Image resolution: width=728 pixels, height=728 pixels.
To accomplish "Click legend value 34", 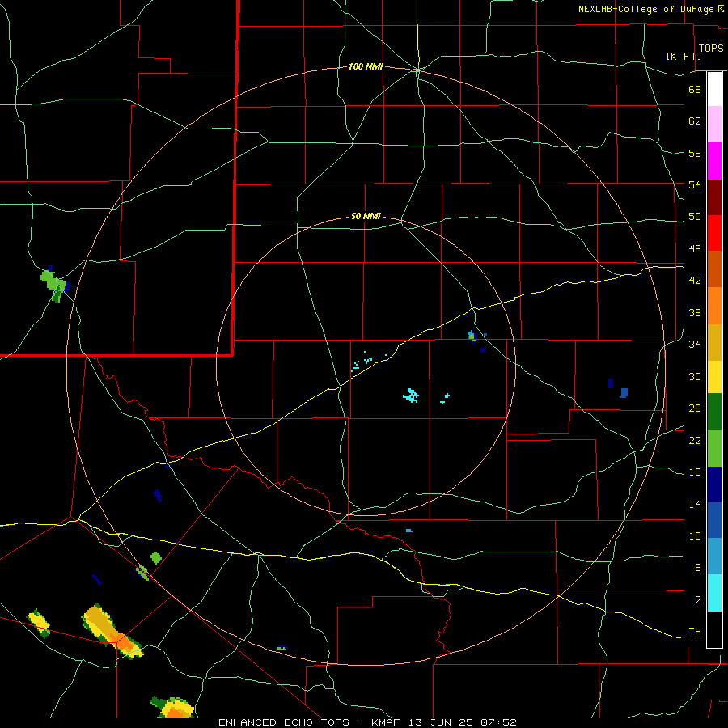I will pyautogui.click(x=695, y=345).
